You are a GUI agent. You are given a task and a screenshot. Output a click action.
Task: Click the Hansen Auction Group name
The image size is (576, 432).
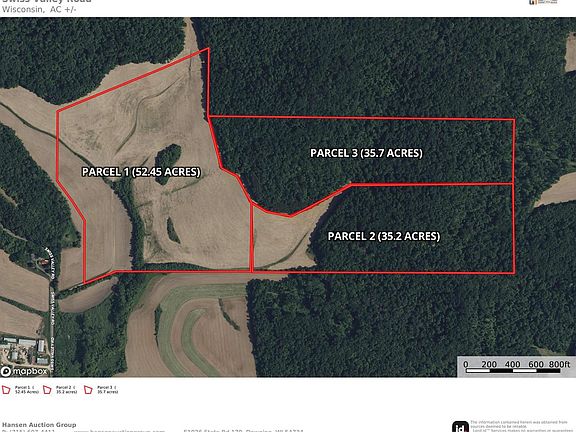[x=39, y=425]
